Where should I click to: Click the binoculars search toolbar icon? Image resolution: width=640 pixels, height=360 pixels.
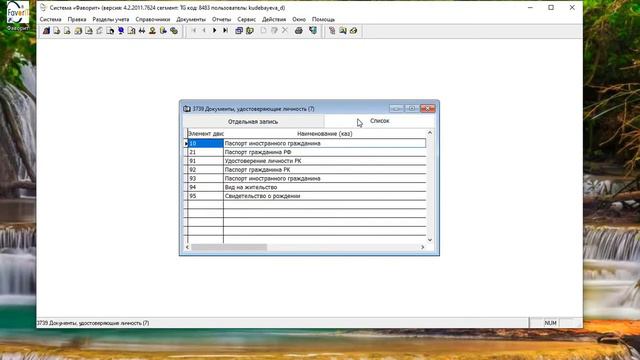click(142, 31)
